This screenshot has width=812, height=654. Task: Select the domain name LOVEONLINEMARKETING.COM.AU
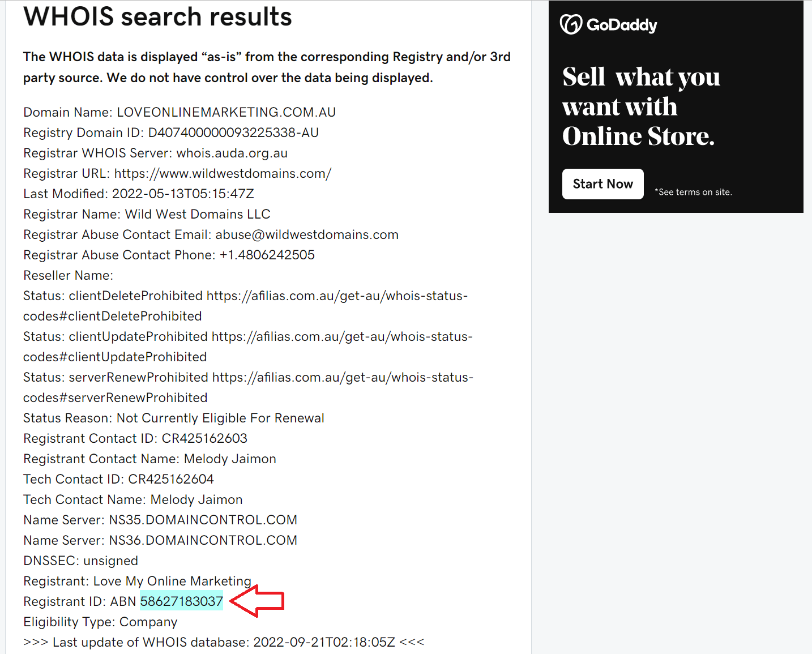pos(226,112)
